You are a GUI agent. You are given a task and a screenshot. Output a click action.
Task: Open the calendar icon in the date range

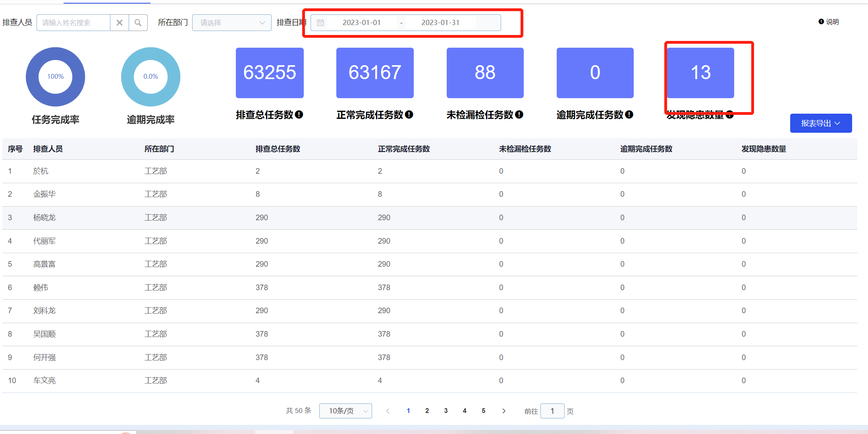pos(320,23)
